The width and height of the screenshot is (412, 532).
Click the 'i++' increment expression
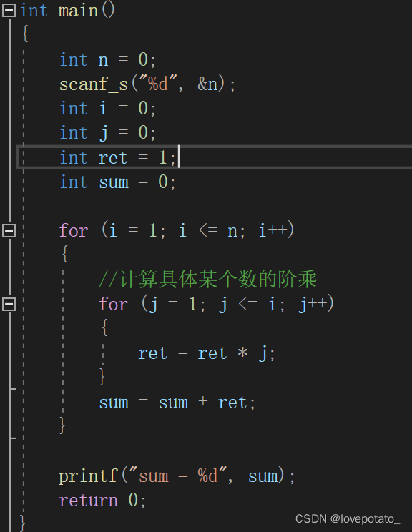[x=273, y=231]
